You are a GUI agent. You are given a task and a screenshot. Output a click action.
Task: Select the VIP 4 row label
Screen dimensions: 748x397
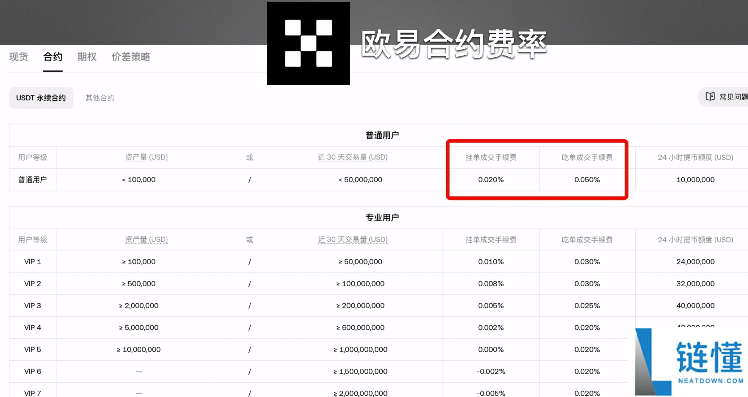[x=32, y=328]
